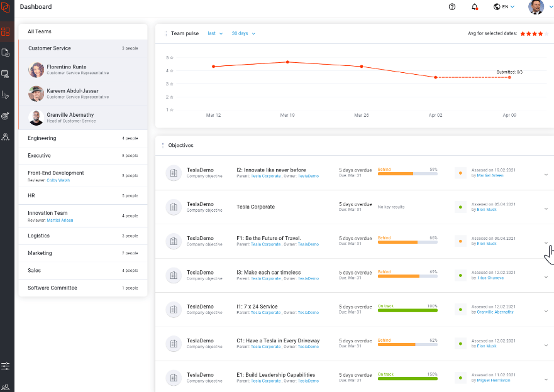Click the help question mark icon
The width and height of the screenshot is (554, 392).
click(452, 7)
